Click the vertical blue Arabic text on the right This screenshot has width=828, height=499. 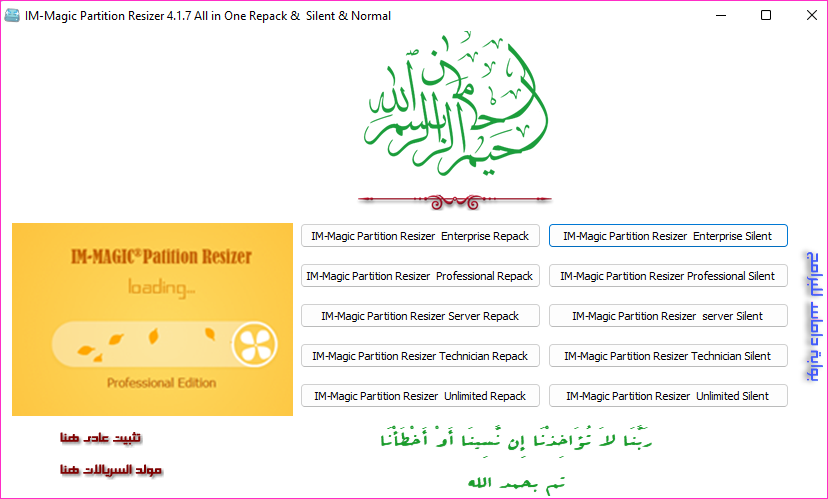coord(813,317)
